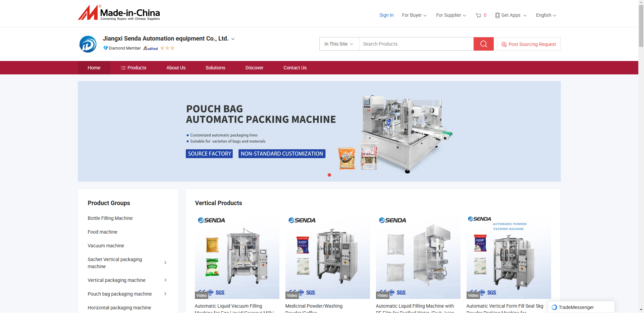Image resolution: width=644 pixels, height=313 pixels.
Task: Open the About Us tab
Action: pyautogui.click(x=176, y=68)
